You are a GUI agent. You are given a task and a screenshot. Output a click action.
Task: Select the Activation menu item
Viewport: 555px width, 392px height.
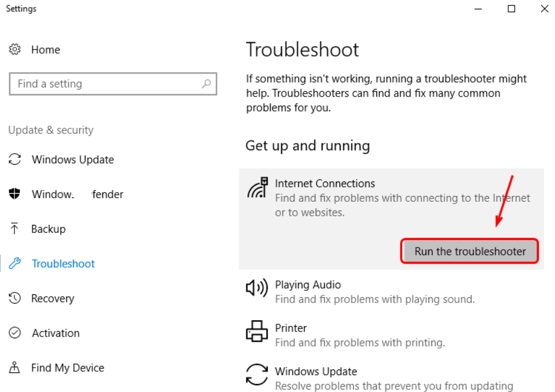pyautogui.click(x=55, y=333)
